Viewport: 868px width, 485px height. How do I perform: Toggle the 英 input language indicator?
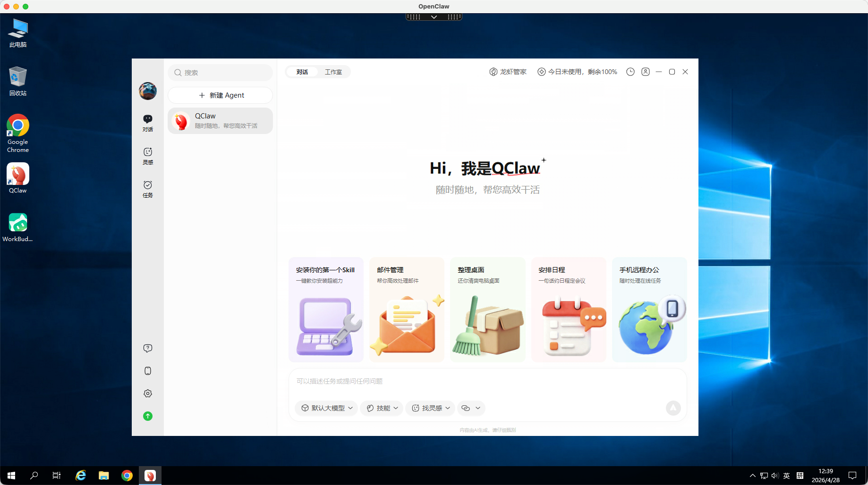click(787, 476)
